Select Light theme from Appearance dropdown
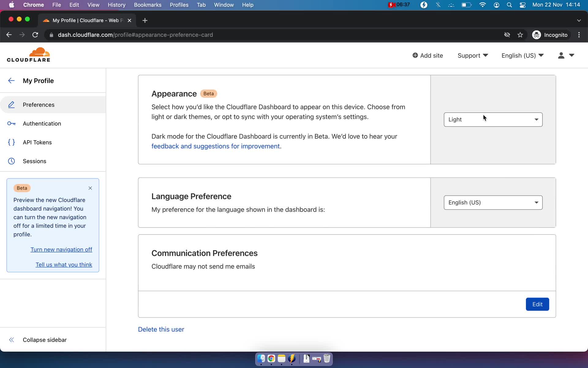588x368 pixels. [x=493, y=119]
